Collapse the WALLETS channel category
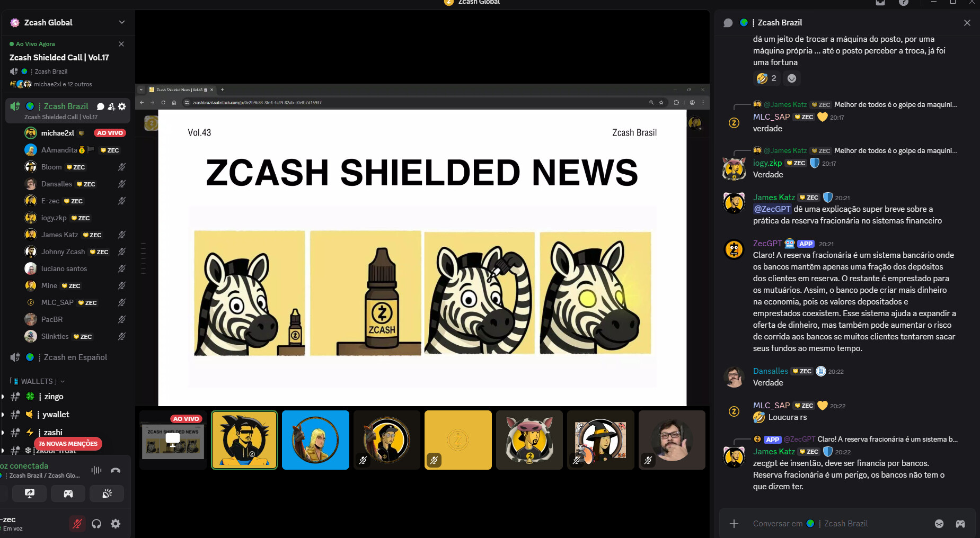This screenshot has width=980, height=538. click(37, 381)
